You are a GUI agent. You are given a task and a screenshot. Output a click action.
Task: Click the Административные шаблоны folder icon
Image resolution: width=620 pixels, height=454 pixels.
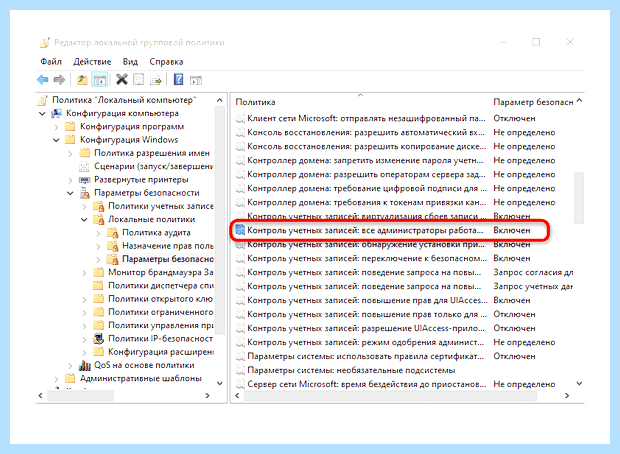pos(70,379)
